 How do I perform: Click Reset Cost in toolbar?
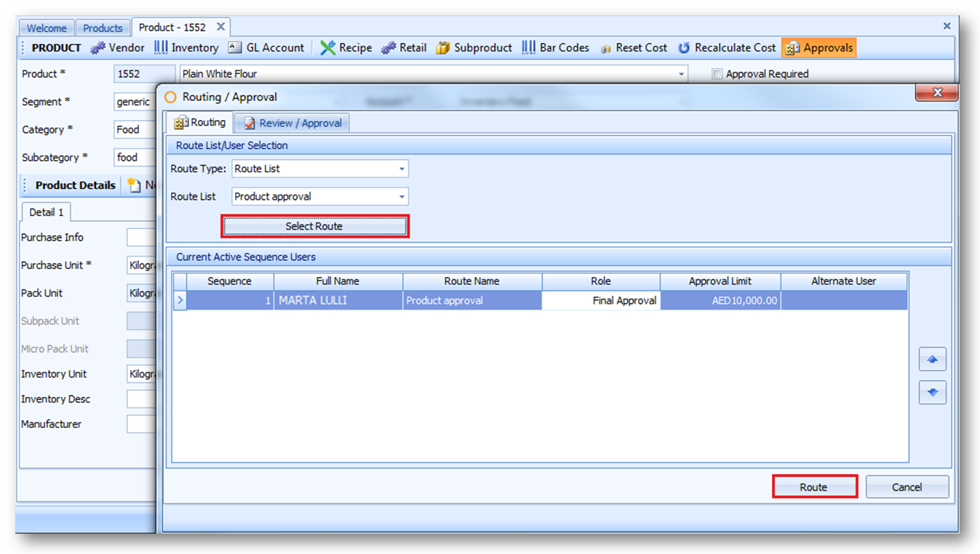605,48
